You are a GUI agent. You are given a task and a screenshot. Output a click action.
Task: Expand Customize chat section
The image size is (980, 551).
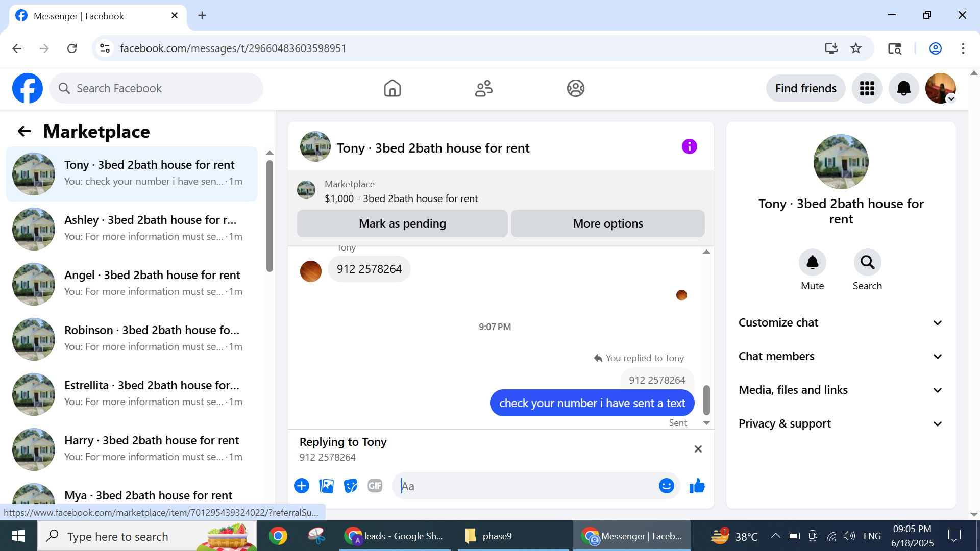(x=840, y=322)
